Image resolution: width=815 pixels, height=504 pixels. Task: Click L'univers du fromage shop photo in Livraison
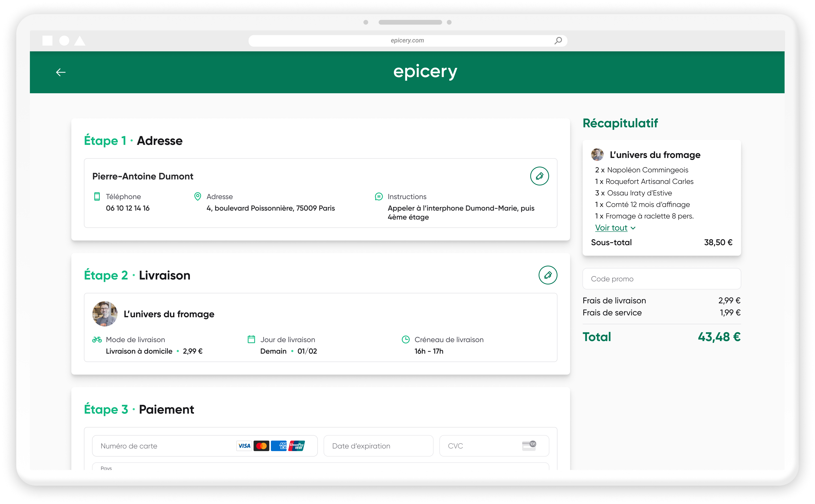coord(105,314)
